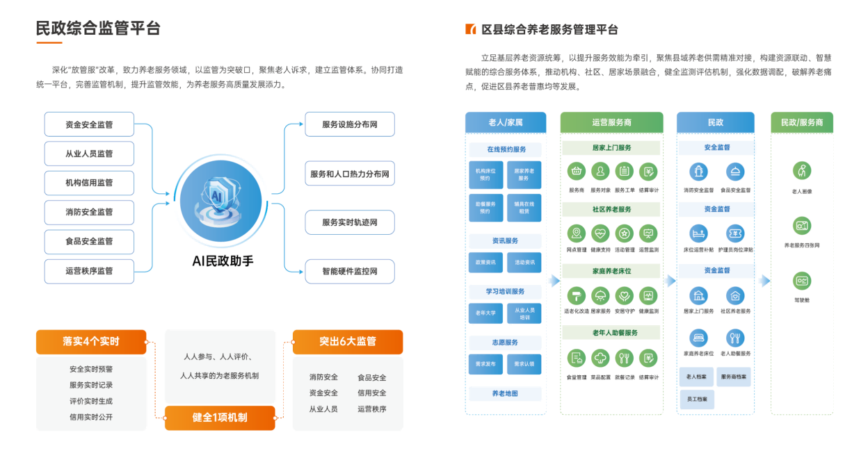Click the orange 落实4个实时 header
This screenshot has height=453, width=868.
[91, 341]
